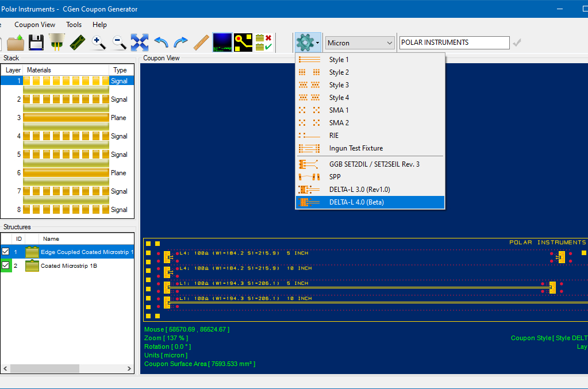Click the Type column header in Stack
This screenshot has width=588, height=389.
(120, 70)
